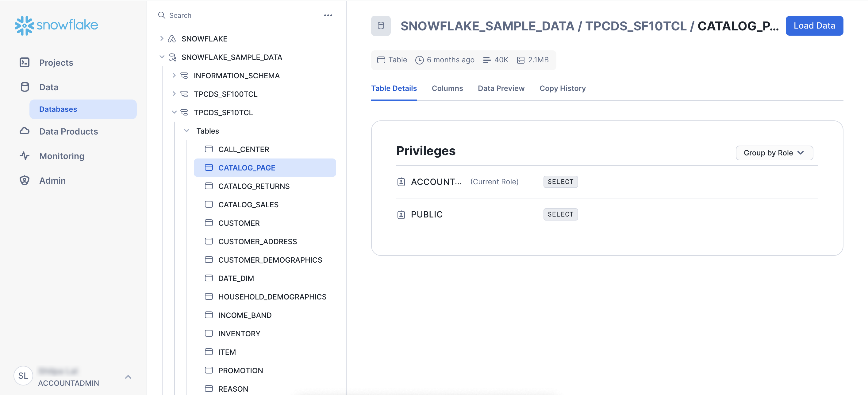Open the Data Preview tab
868x395 pixels.
tap(501, 88)
